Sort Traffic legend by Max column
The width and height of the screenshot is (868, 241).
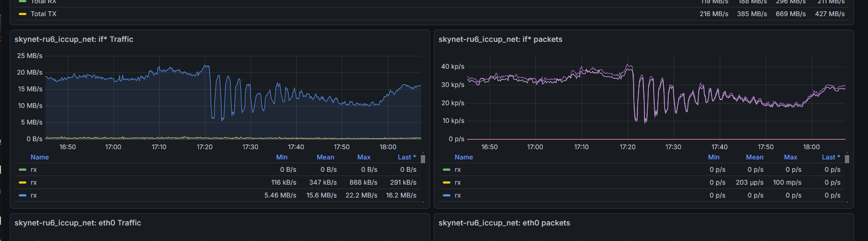[x=364, y=157]
